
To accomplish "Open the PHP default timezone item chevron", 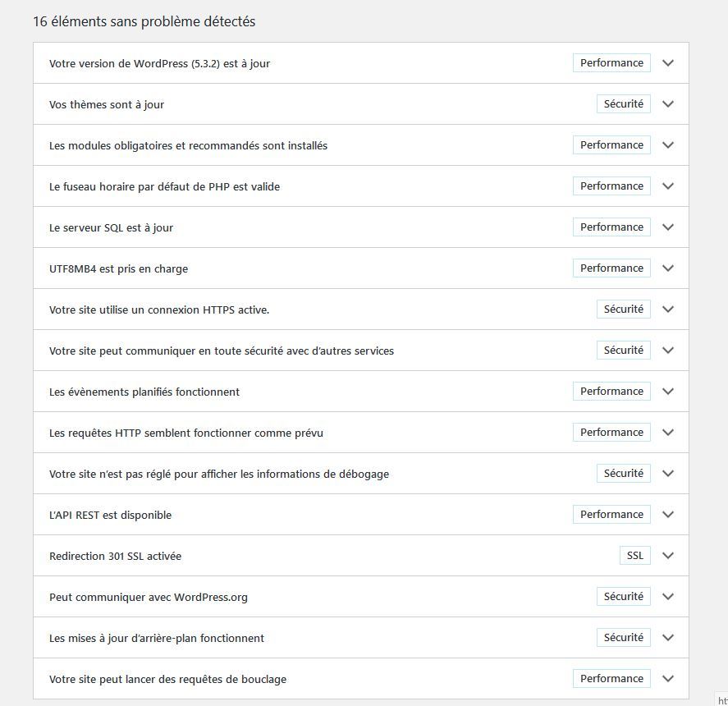I will pyautogui.click(x=668, y=186).
